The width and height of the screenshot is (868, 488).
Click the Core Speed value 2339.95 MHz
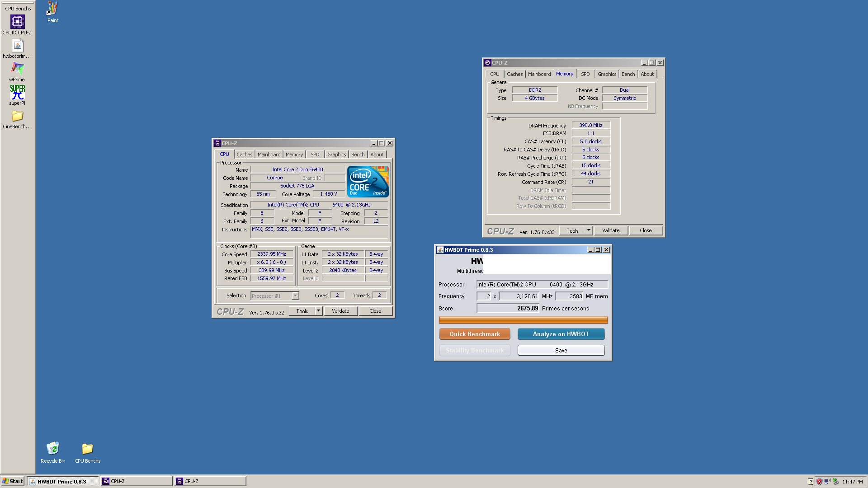[x=272, y=254]
